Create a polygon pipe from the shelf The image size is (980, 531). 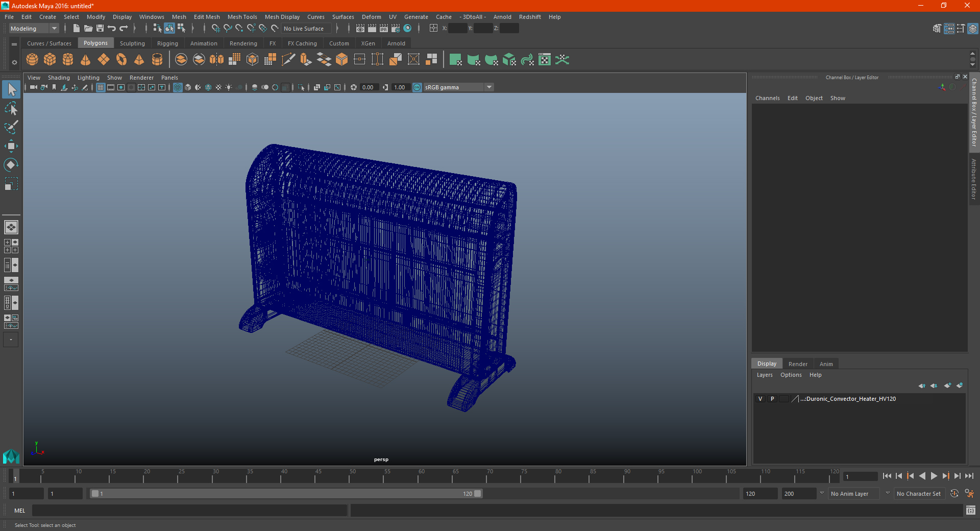157,60
